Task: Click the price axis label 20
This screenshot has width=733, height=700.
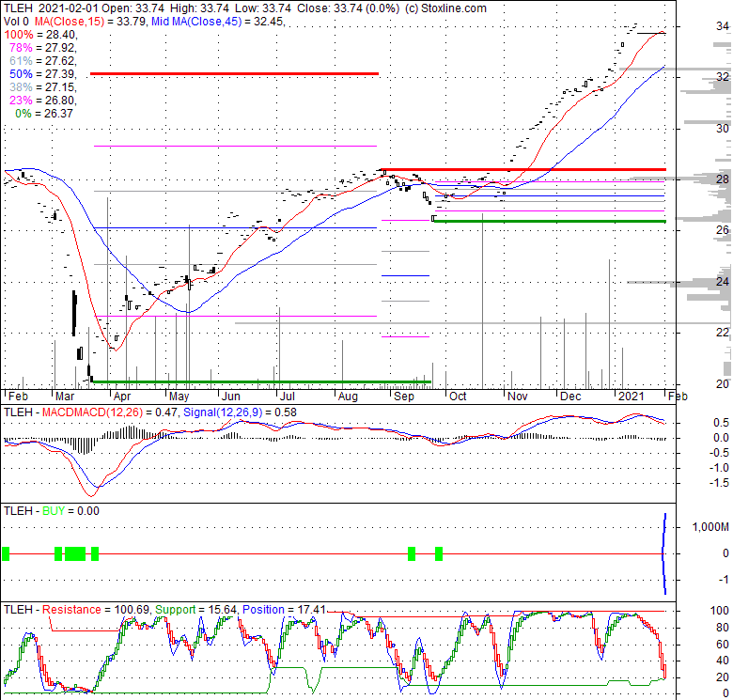Action: (x=723, y=383)
